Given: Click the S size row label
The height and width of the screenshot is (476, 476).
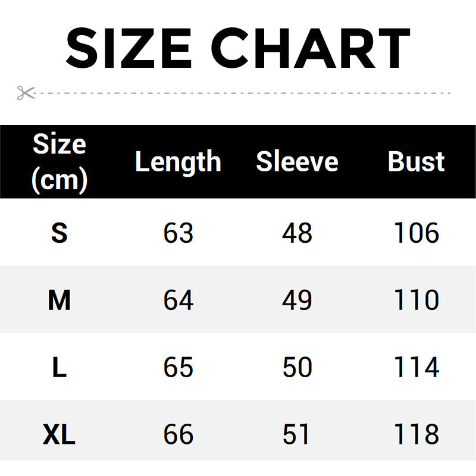Looking at the screenshot, I should (x=59, y=233).
